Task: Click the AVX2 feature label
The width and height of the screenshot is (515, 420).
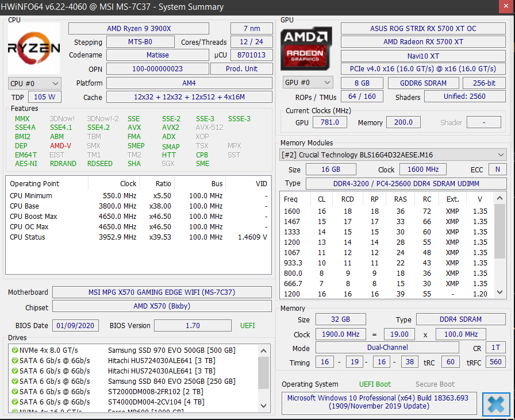Action: [x=171, y=128]
